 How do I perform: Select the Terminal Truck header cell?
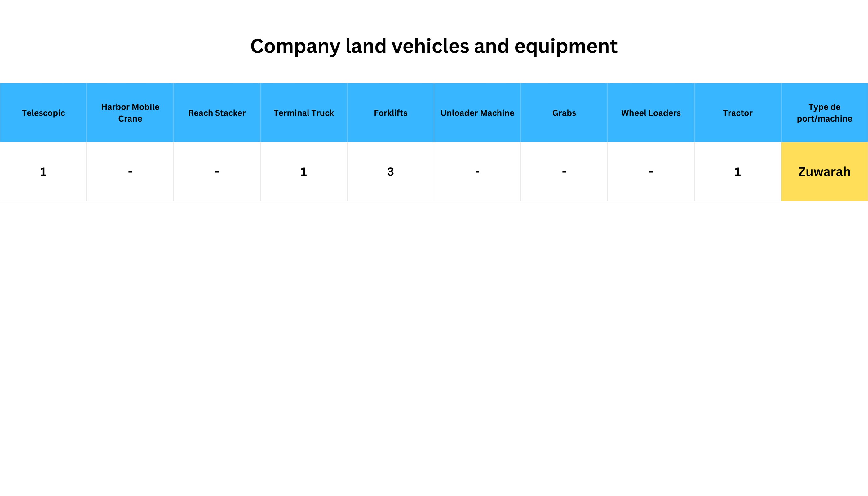pyautogui.click(x=303, y=113)
